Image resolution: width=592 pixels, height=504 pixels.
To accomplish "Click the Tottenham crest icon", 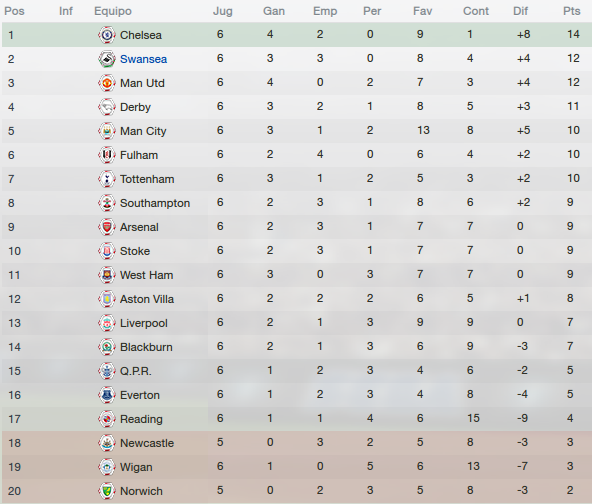I will pos(107,179).
